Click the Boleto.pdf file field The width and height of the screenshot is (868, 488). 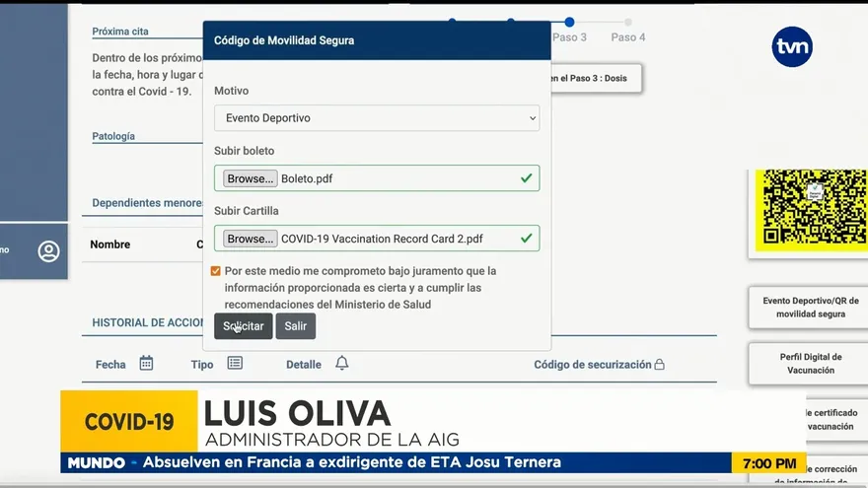click(x=377, y=178)
